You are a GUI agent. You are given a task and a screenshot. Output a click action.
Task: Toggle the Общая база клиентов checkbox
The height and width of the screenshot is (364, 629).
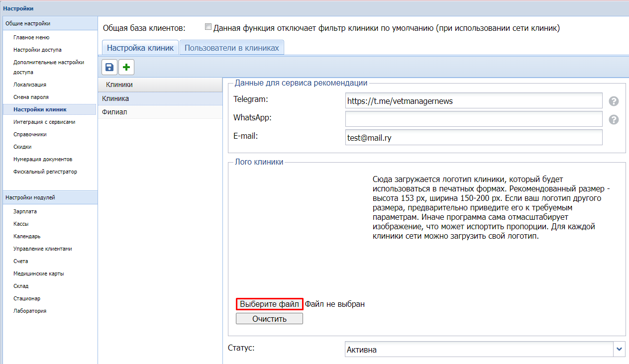[x=208, y=27]
